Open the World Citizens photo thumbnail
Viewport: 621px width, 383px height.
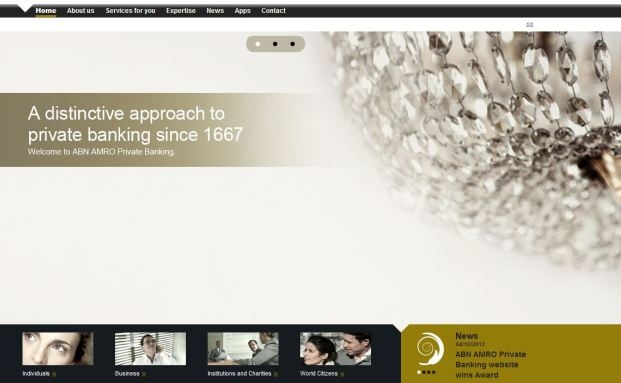point(335,349)
